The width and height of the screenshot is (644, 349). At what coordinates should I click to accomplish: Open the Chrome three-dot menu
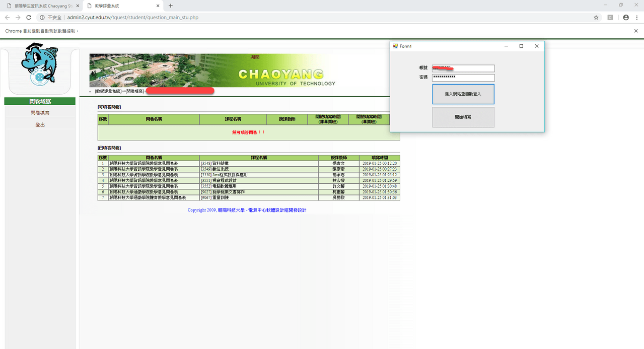click(x=636, y=17)
